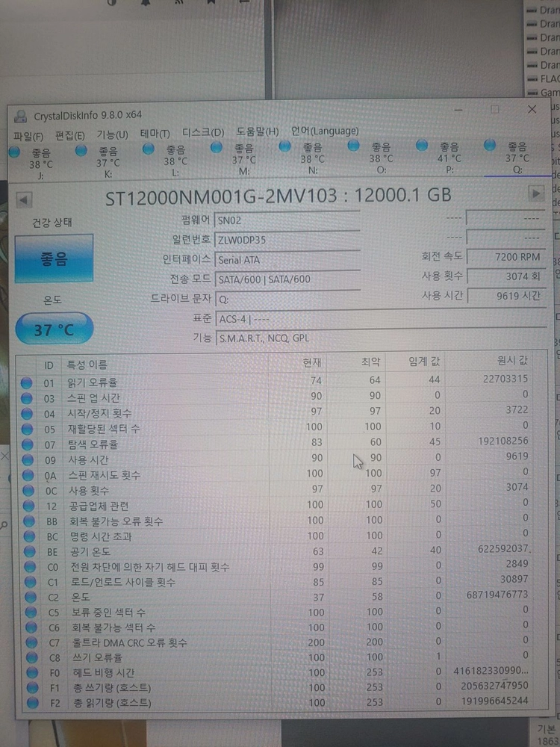
Task: Click status dot of 스핀 재시도 횟수 row
Action: (28, 475)
